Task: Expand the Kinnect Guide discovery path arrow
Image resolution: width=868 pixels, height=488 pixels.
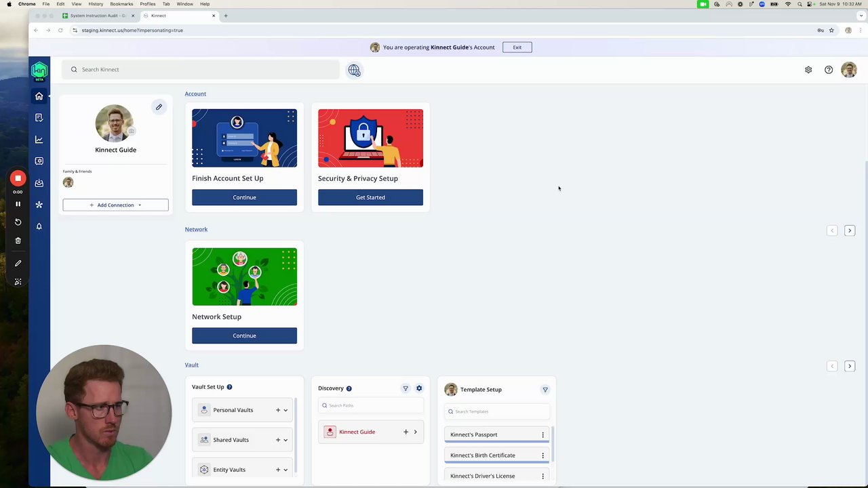Action: pyautogui.click(x=415, y=432)
